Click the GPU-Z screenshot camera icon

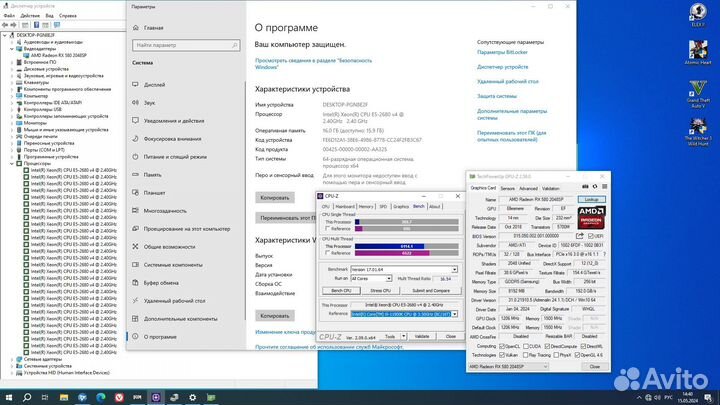click(x=585, y=187)
